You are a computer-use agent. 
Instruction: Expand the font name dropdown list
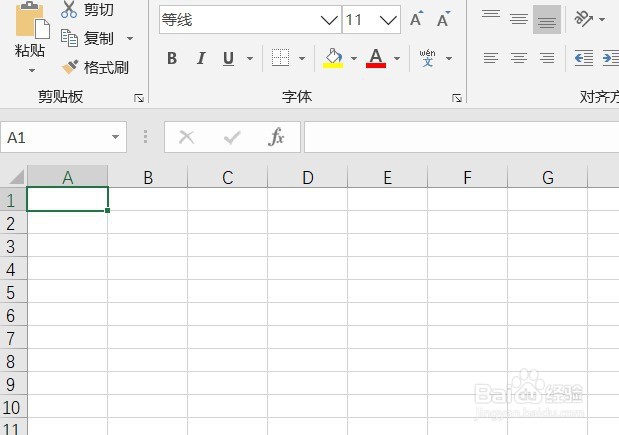pyautogui.click(x=329, y=20)
